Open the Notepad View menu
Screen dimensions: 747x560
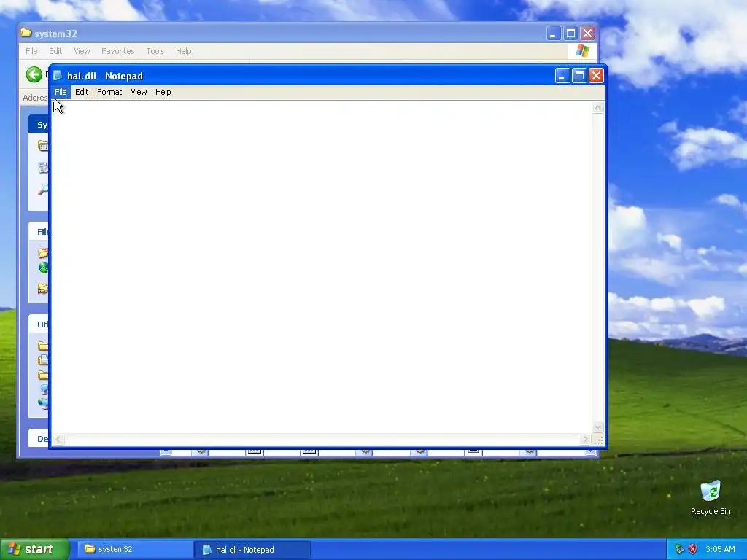pos(139,92)
